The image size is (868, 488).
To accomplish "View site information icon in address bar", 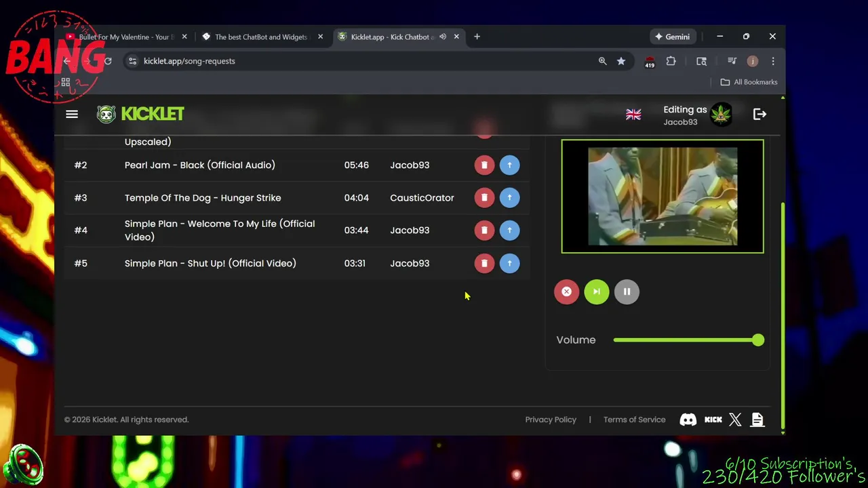I will point(133,61).
